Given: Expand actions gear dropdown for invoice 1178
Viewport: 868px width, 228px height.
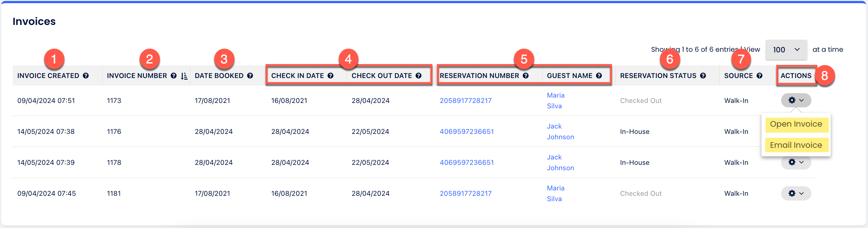Looking at the screenshot, I should (796, 163).
